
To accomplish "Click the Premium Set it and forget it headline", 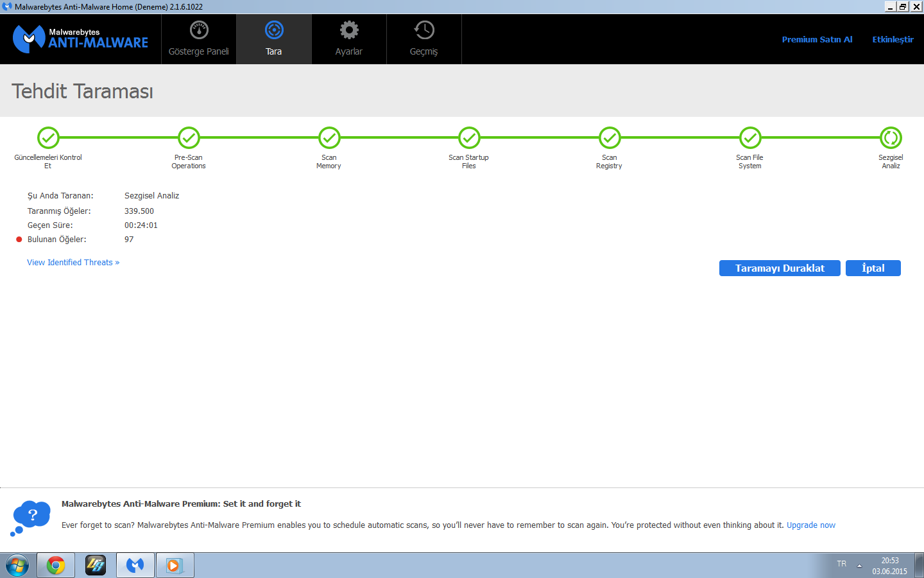I will 181,504.
